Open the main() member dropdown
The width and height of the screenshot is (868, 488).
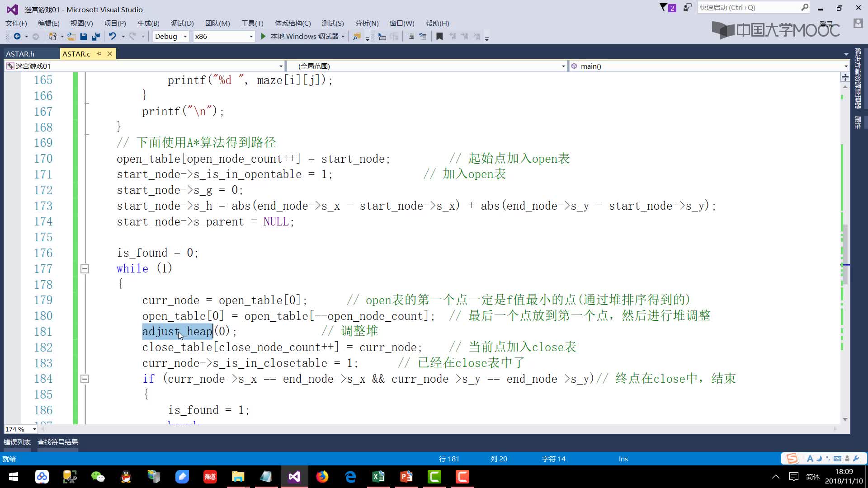[x=709, y=66]
